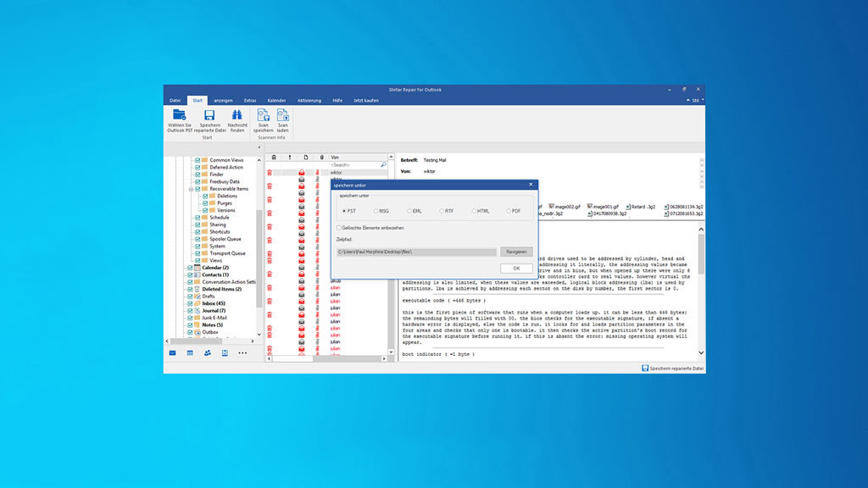This screenshot has height=488, width=868.
Task: Click the three-dots more options icon
Action: tap(242, 353)
